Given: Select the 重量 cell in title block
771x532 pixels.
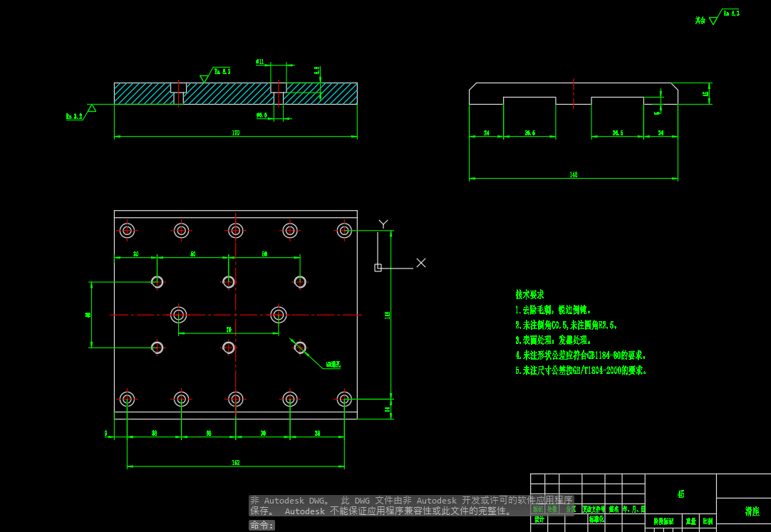Looking at the screenshot, I should tap(691, 521).
